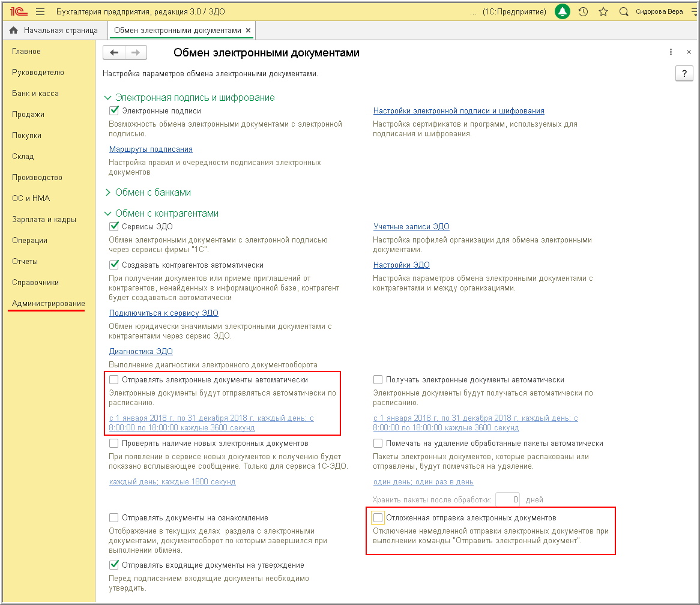
Task: Click the home icon on Начальная страница tab
Action: pyautogui.click(x=14, y=31)
